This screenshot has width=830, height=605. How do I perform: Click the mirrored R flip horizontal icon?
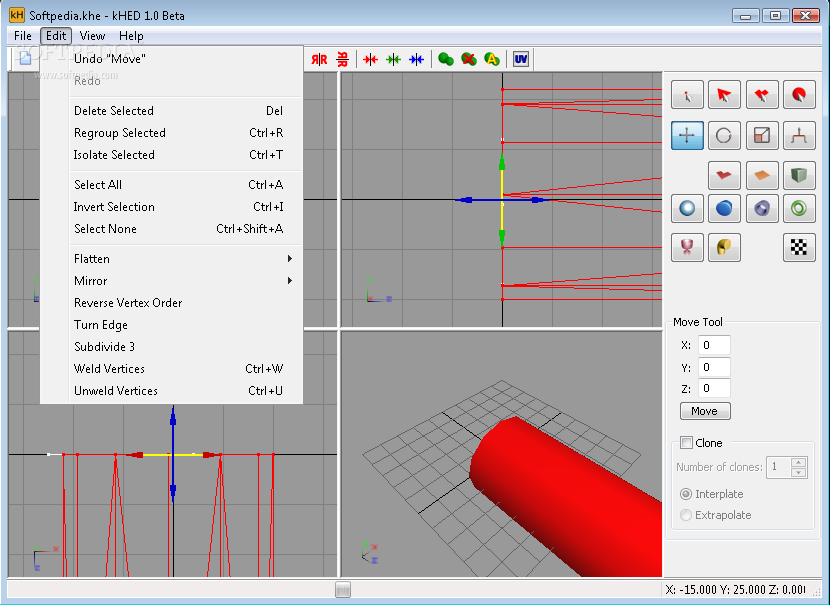[x=319, y=59]
